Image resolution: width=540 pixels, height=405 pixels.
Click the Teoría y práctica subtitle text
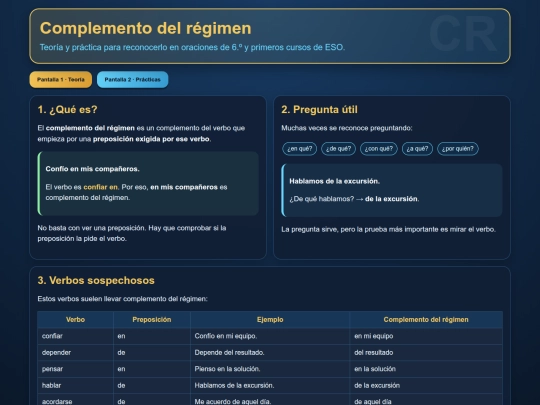192,47
